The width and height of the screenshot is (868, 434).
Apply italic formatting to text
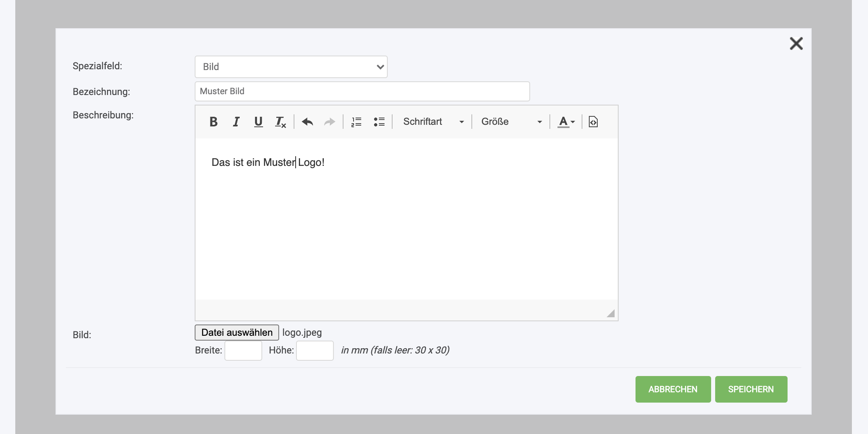pyautogui.click(x=236, y=122)
